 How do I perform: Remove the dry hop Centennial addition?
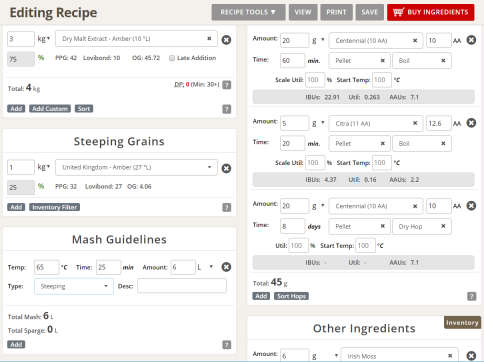click(471, 206)
